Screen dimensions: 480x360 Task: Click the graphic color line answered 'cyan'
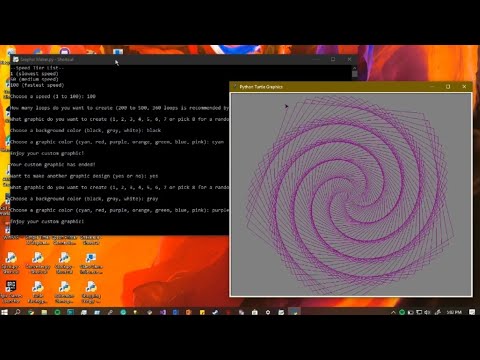pos(117,142)
